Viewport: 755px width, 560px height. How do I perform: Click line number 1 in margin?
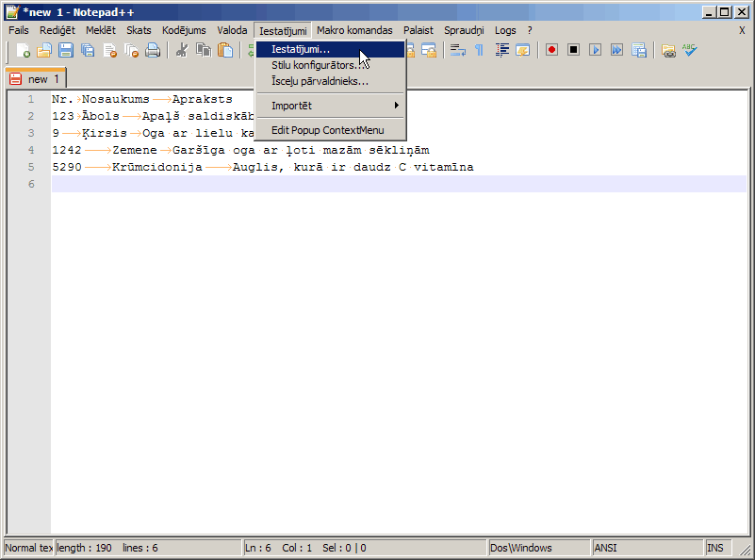pos(31,99)
